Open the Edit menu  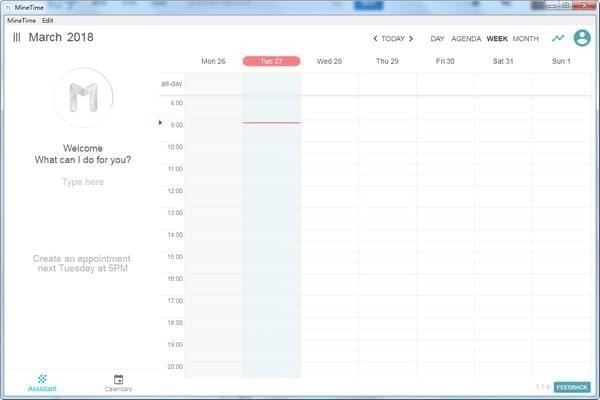(x=47, y=20)
